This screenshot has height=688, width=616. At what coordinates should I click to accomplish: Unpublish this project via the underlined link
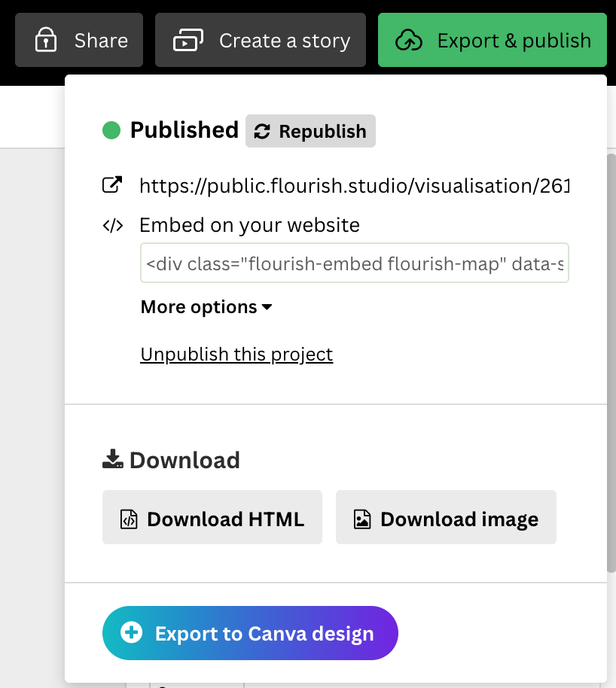click(236, 355)
